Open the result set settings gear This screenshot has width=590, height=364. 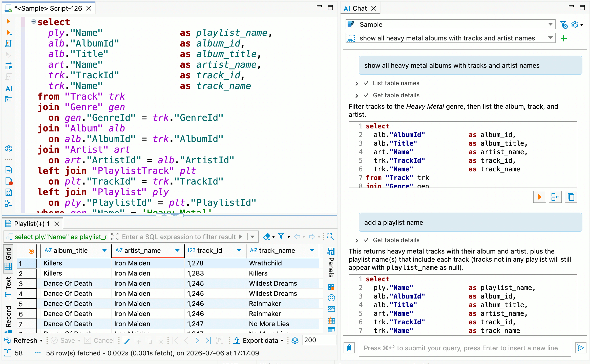[x=295, y=340]
